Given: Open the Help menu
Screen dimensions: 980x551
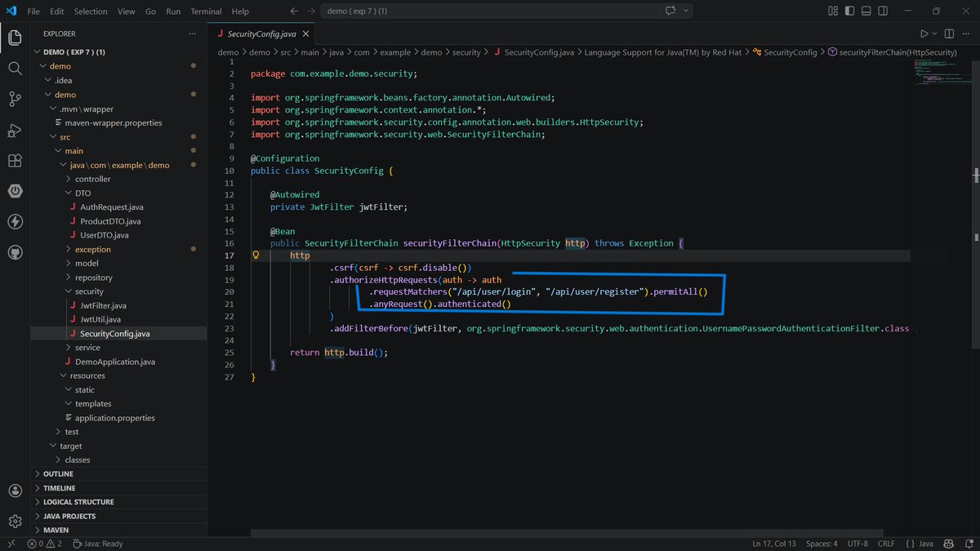Looking at the screenshot, I should pyautogui.click(x=240, y=11).
